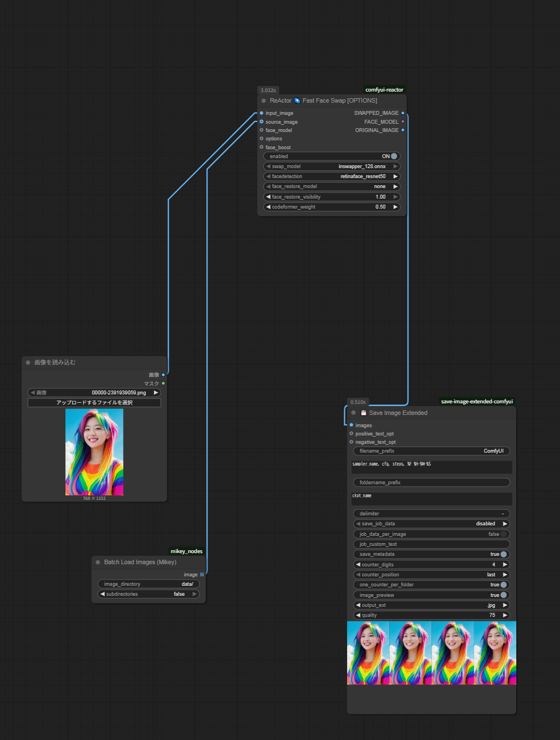The image size is (560, 740).
Task: Next face_restore_model arrow
Action: [x=395, y=186]
